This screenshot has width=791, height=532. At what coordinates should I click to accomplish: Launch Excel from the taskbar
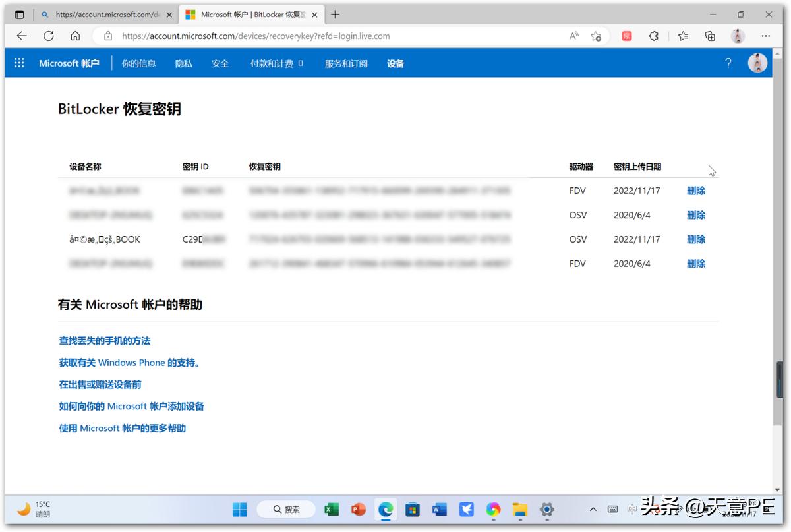[332, 509]
